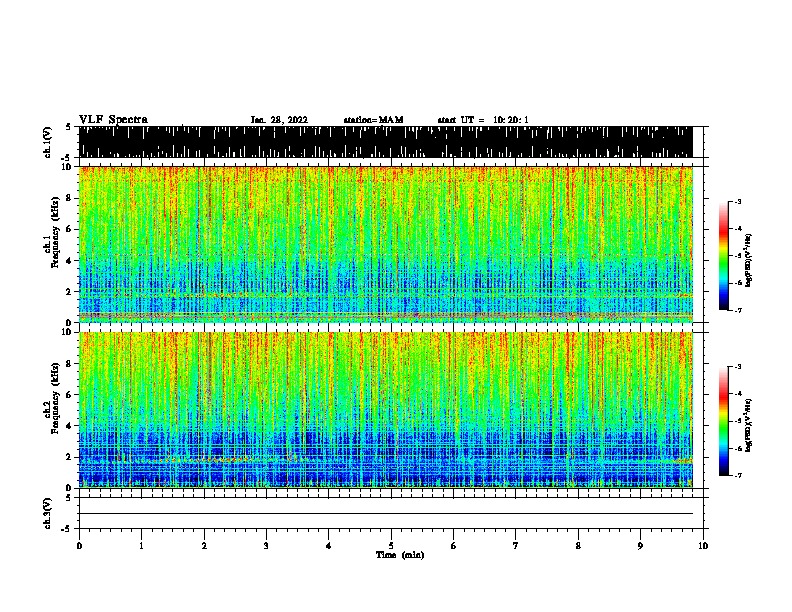Click the '6' frequency tick of ch.2 spectrogram
Screen dimensions: 792x612
click(x=71, y=394)
